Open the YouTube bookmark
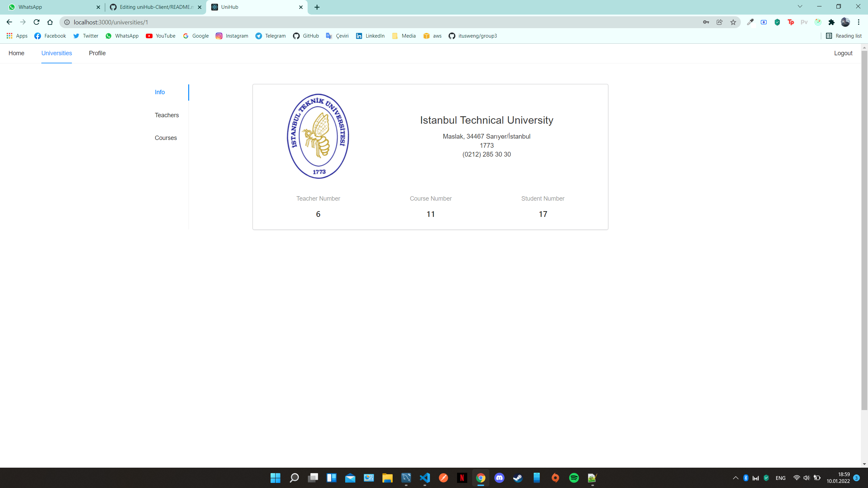Image resolution: width=868 pixels, height=488 pixels. pyautogui.click(x=160, y=36)
